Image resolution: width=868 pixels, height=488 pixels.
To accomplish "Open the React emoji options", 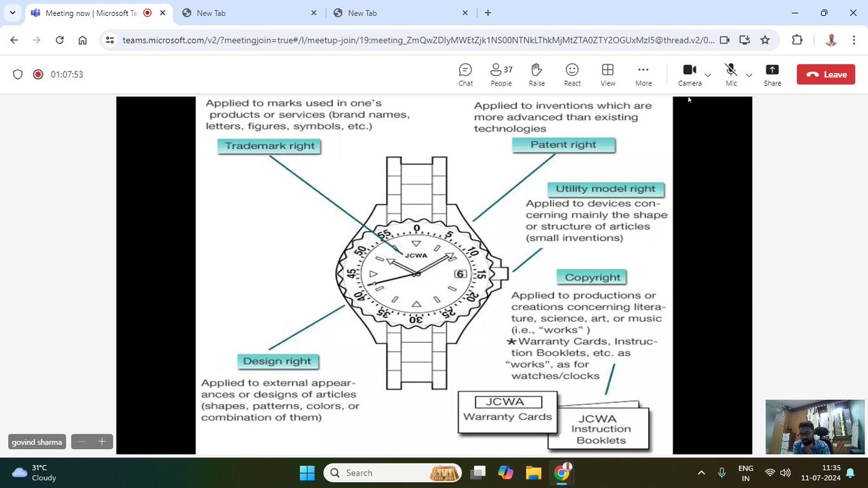I will 572,74.
